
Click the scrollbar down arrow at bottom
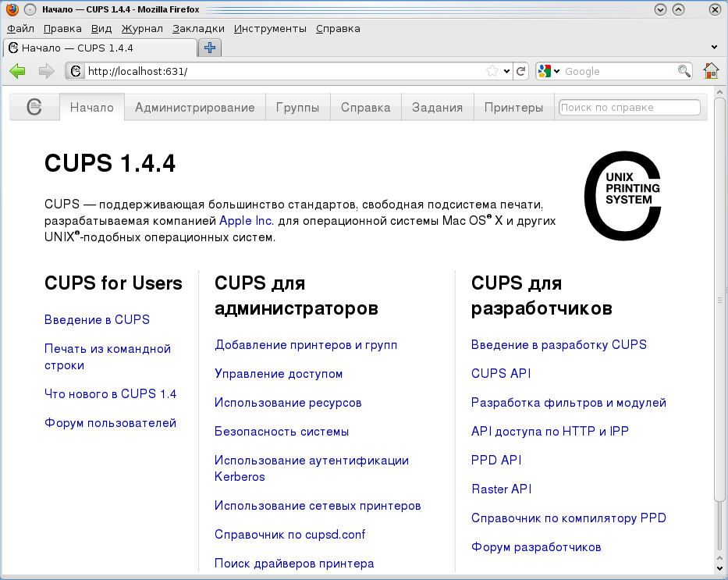(x=719, y=569)
